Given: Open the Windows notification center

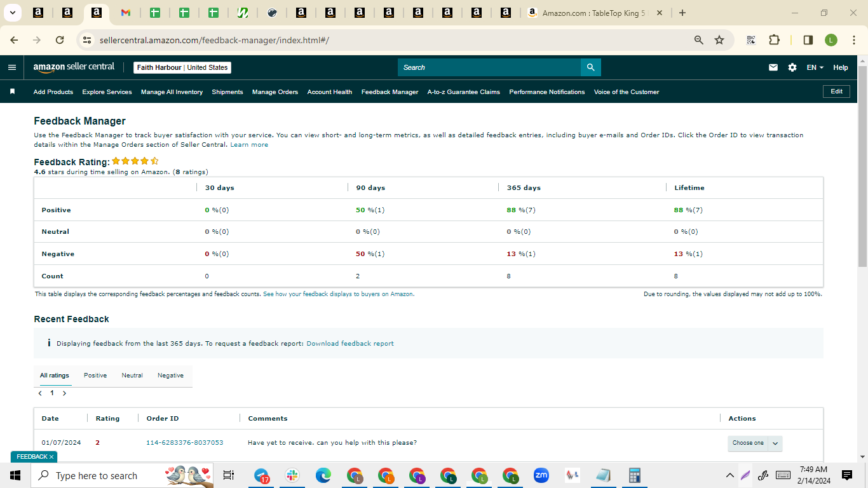Looking at the screenshot, I should click(x=847, y=475).
